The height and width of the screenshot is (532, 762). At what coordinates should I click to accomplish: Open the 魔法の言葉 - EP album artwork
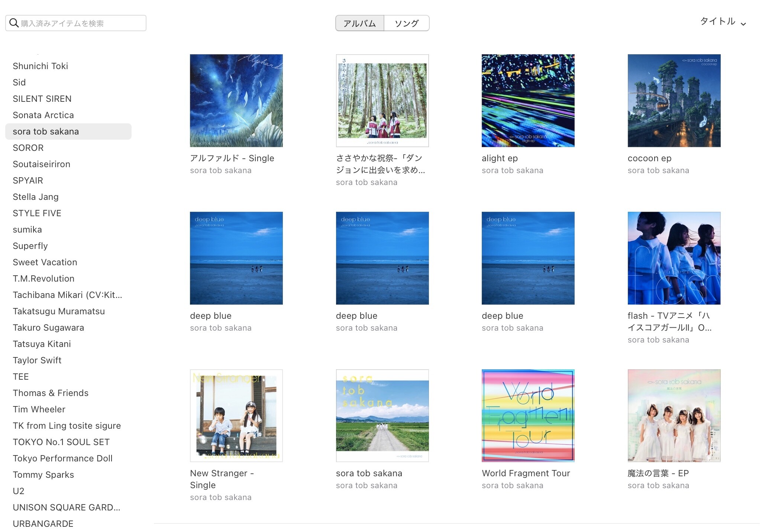674,415
